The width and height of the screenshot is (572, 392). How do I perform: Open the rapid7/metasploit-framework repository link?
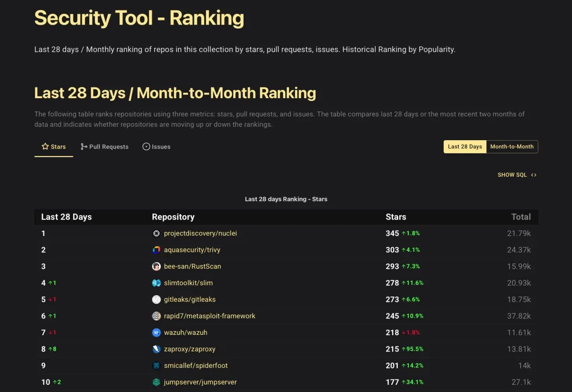pos(210,316)
